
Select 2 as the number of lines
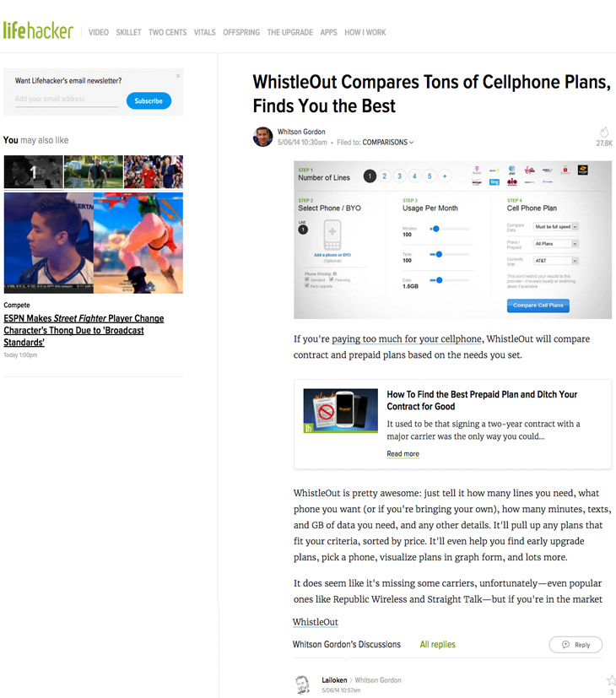coord(385,176)
